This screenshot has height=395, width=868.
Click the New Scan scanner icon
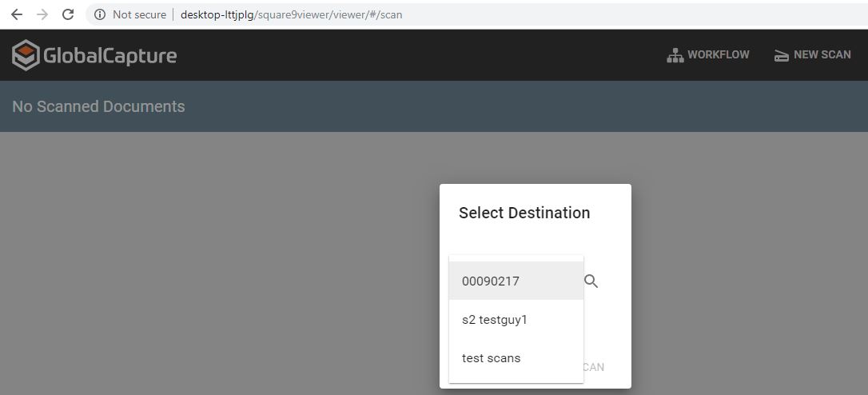tap(781, 55)
